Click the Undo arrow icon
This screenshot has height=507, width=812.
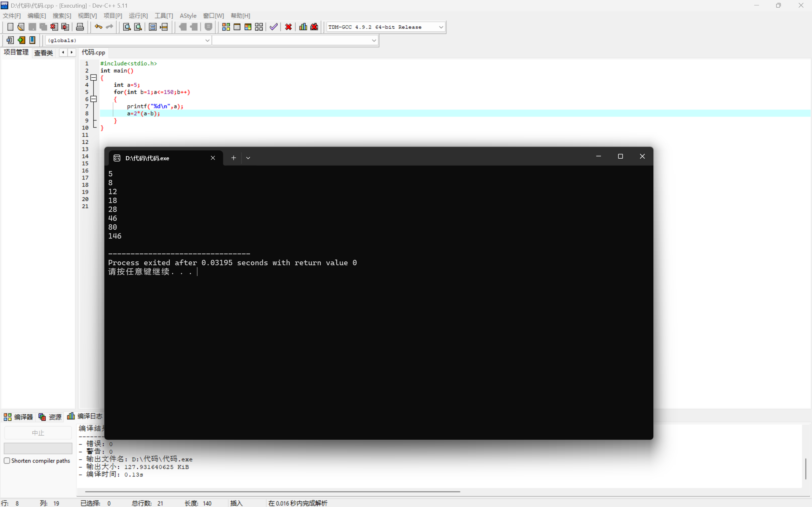pyautogui.click(x=98, y=27)
